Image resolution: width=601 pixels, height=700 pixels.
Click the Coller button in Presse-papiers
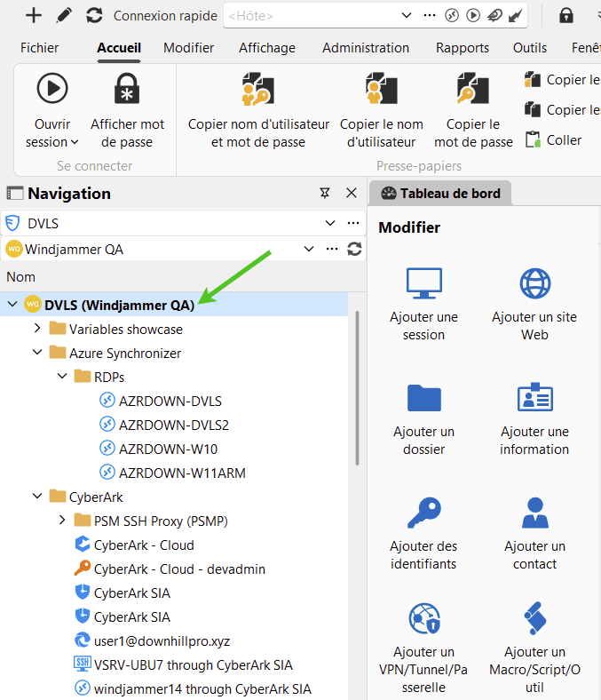pyautogui.click(x=554, y=139)
